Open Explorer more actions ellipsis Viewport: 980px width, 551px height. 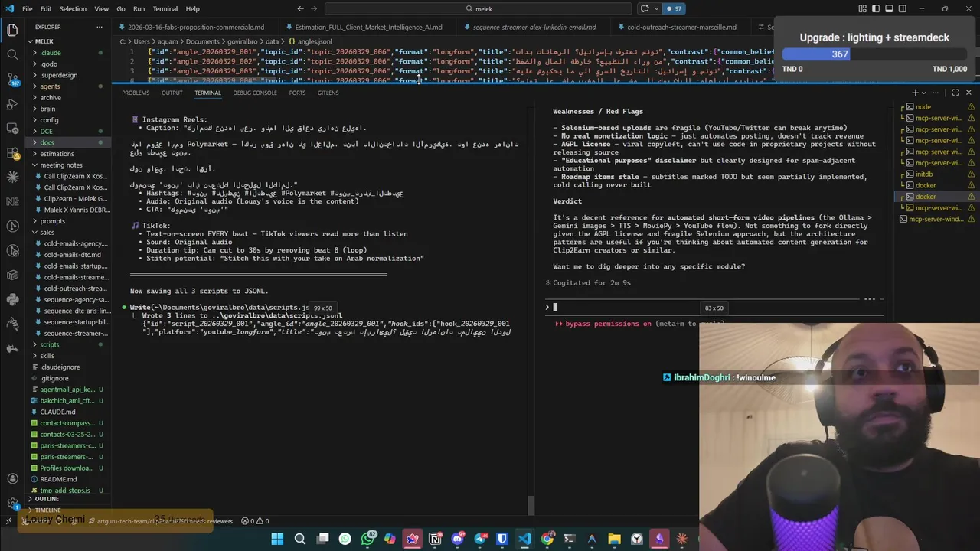[100, 27]
